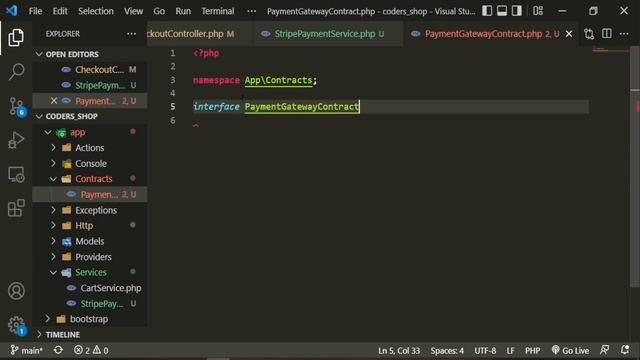This screenshot has width=640, height=360.
Task: Open the Search view
Action: [x=16, y=71]
